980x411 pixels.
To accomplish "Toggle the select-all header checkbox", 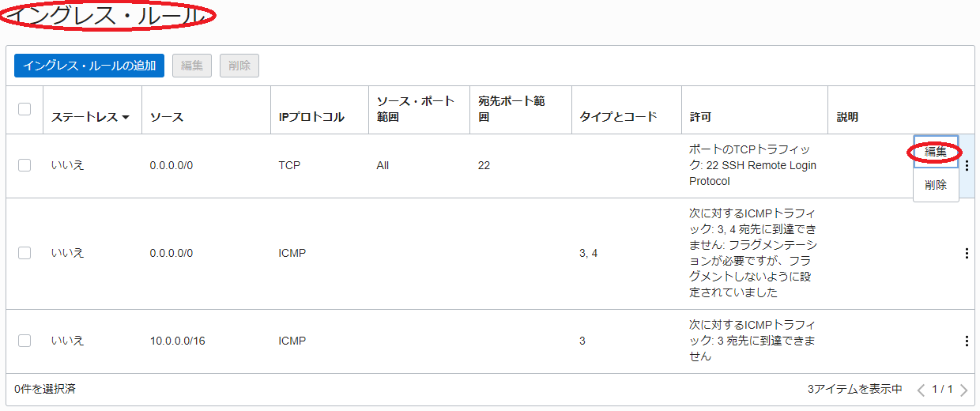I will click(24, 109).
